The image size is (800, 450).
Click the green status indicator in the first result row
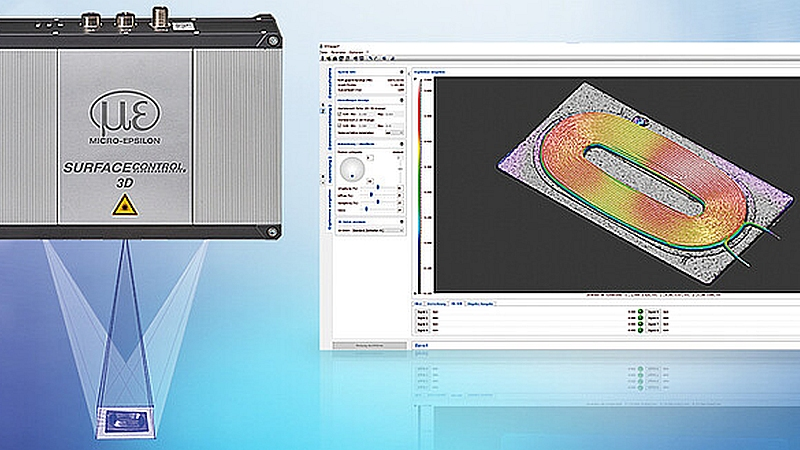(x=640, y=312)
